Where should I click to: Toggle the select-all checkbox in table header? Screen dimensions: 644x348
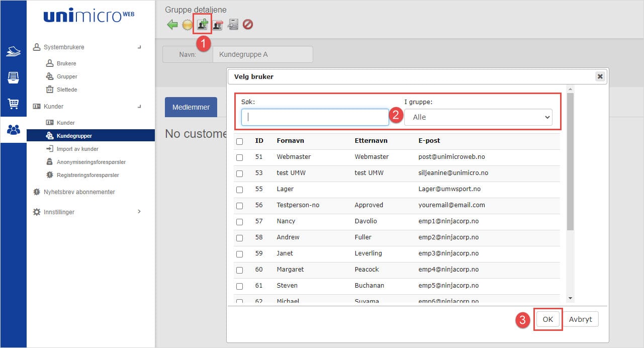click(x=239, y=141)
